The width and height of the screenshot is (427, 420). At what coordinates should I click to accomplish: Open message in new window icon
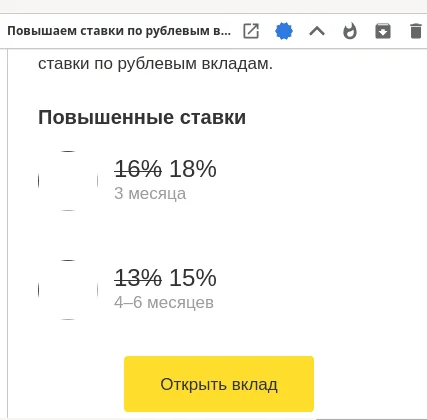tap(251, 31)
